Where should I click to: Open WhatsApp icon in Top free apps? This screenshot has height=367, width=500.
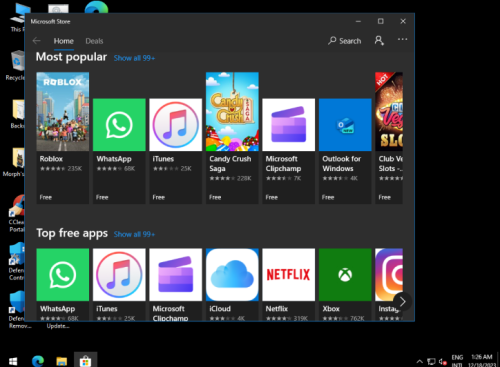[63, 275]
